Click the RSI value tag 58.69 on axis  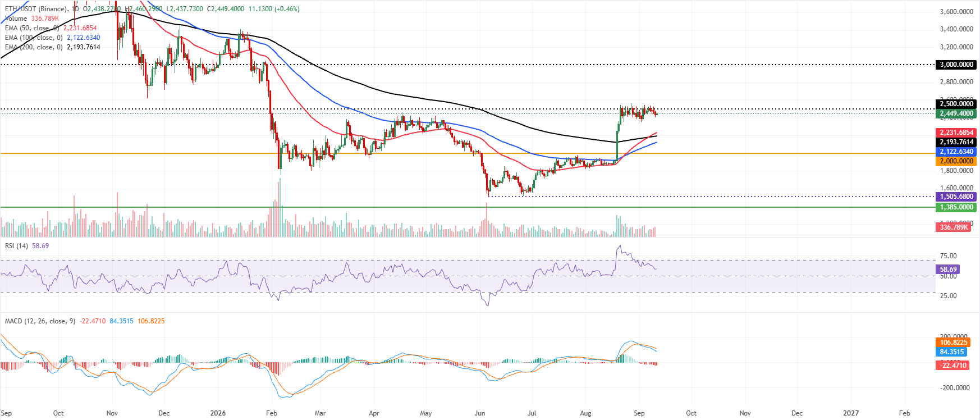click(948, 270)
